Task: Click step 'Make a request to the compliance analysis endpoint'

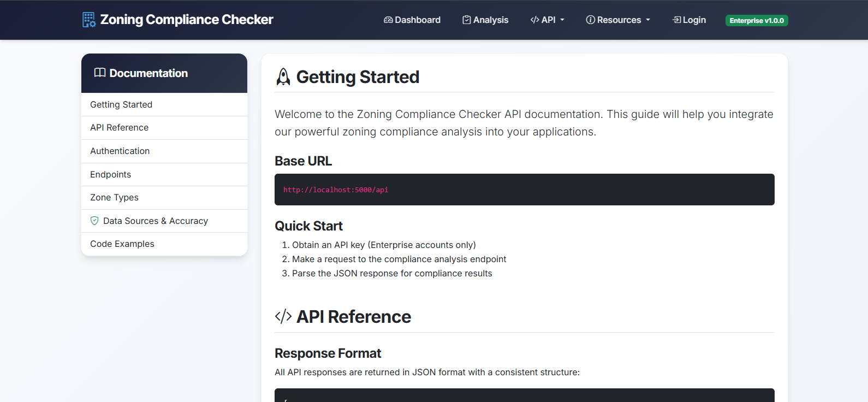Action: click(x=399, y=259)
